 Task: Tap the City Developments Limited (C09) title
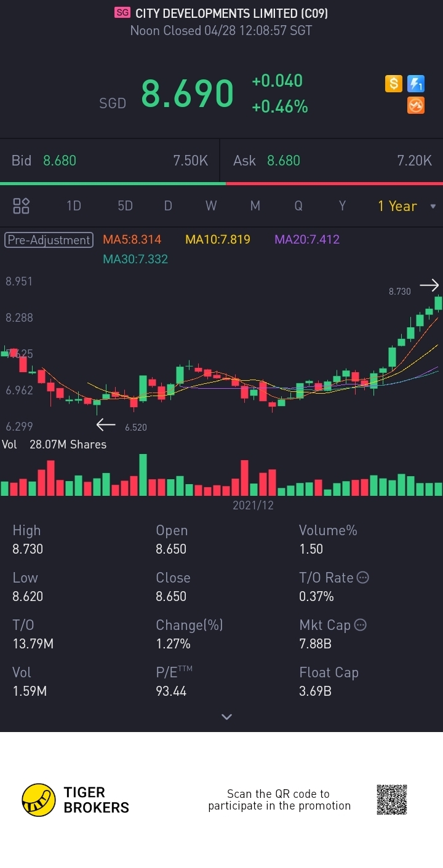point(231,13)
